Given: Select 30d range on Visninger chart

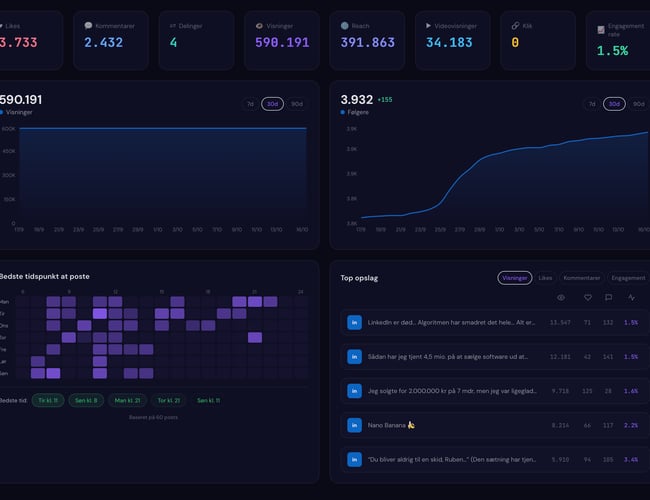Looking at the screenshot, I should coord(272,104).
